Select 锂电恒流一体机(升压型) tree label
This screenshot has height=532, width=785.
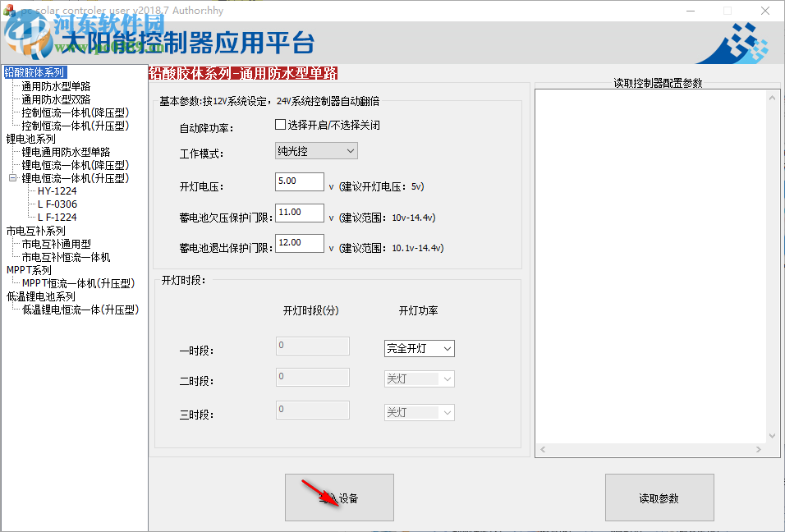[x=75, y=177]
